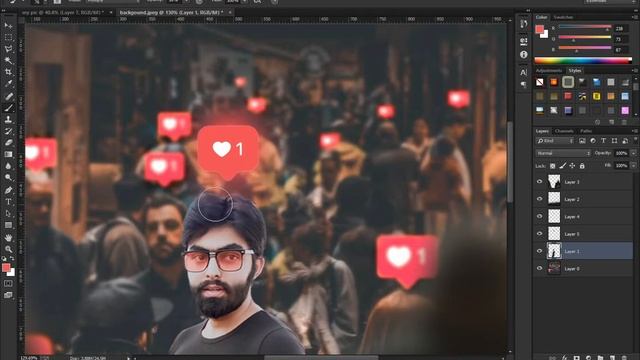Screen dimensions: 640x360
Task: Select the Styles tab
Action: [575, 71]
